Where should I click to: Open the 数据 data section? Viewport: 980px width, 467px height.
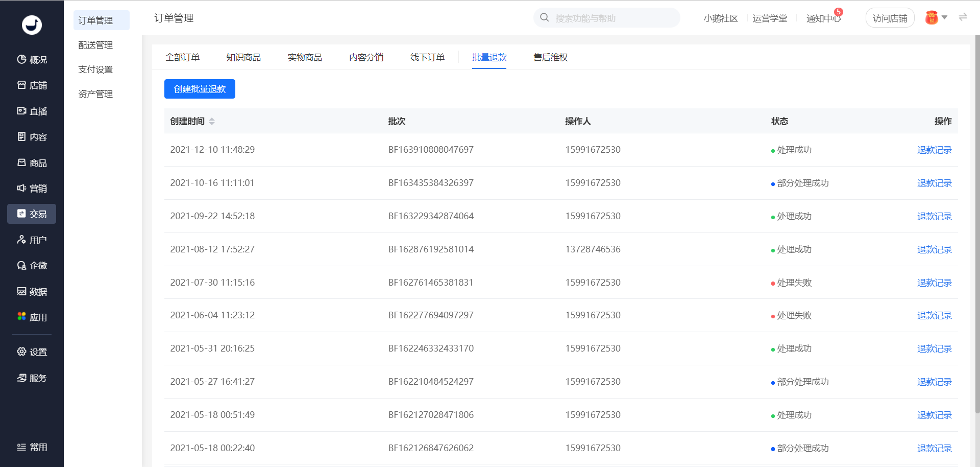pos(32,292)
